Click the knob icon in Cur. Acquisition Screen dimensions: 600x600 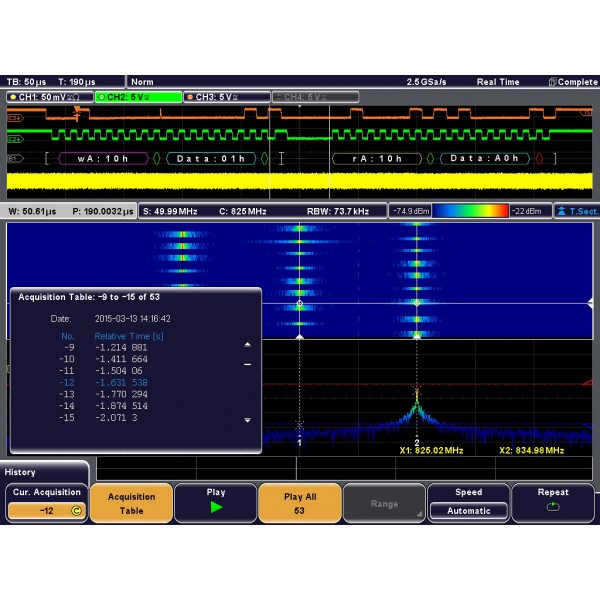pos(76,511)
